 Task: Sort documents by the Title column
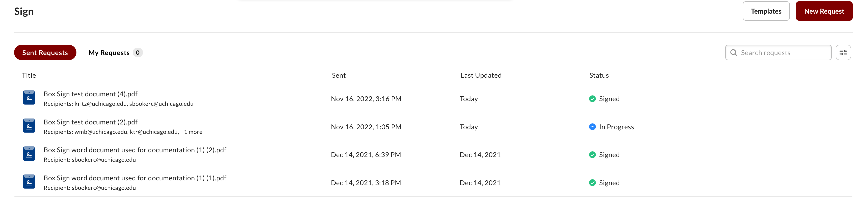click(x=29, y=75)
